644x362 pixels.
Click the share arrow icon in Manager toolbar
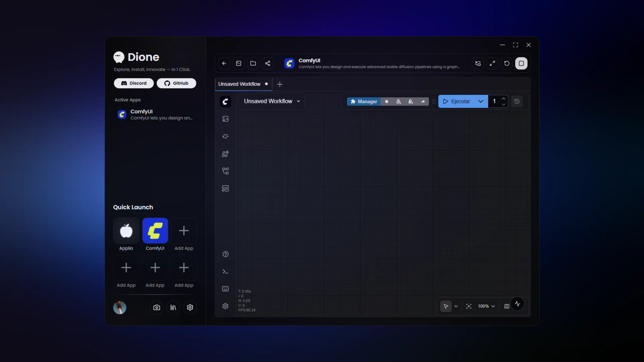423,102
